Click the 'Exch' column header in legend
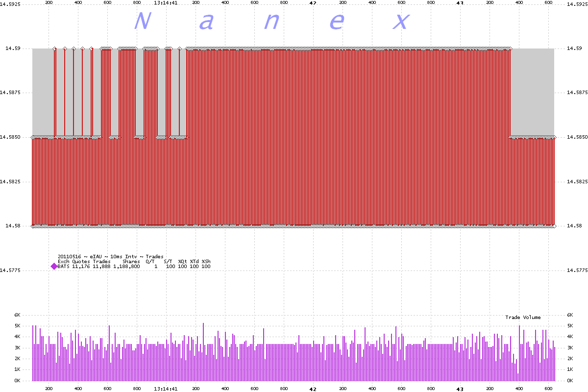The height and width of the screenshot is (392, 588). point(64,262)
